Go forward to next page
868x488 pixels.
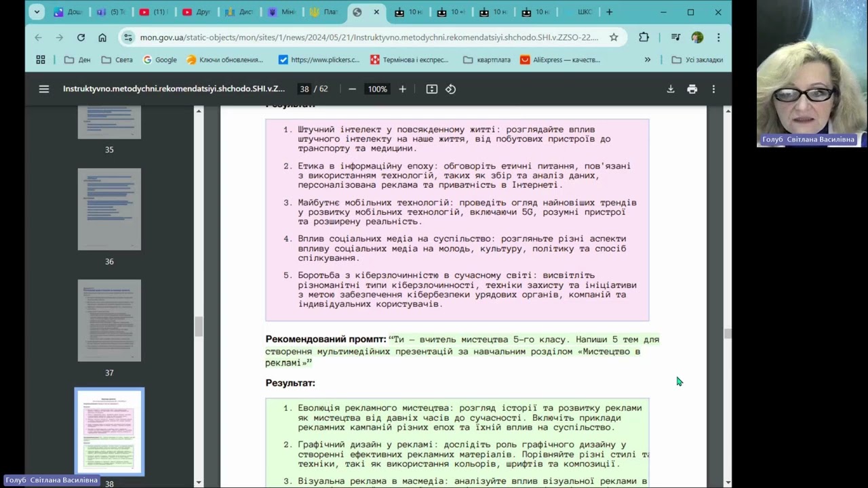pos(60,37)
